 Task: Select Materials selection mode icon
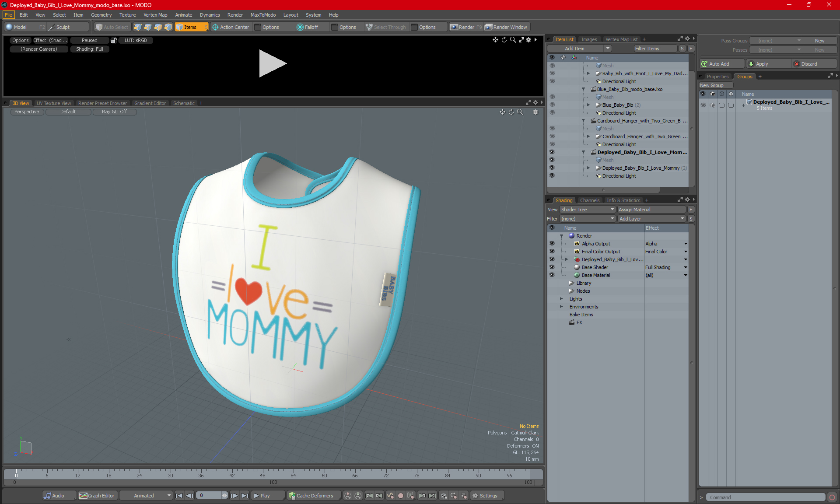click(168, 27)
